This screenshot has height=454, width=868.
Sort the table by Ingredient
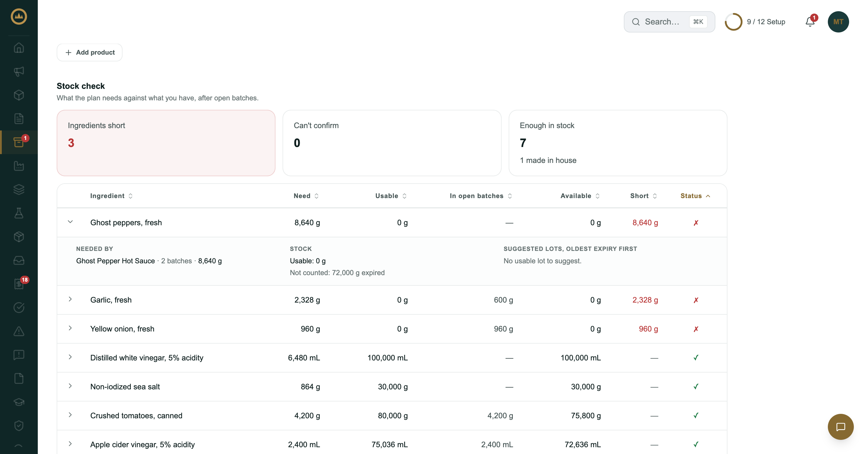112,196
